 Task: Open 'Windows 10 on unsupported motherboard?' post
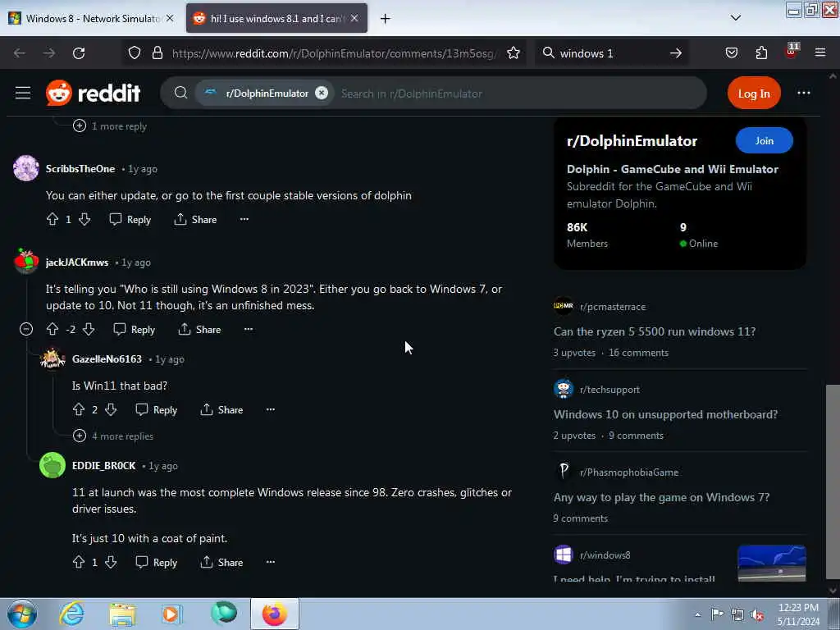pyautogui.click(x=665, y=414)
